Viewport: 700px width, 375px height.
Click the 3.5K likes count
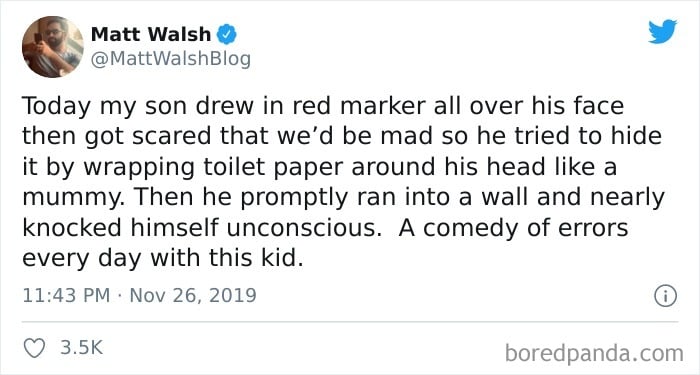point(82,348)
